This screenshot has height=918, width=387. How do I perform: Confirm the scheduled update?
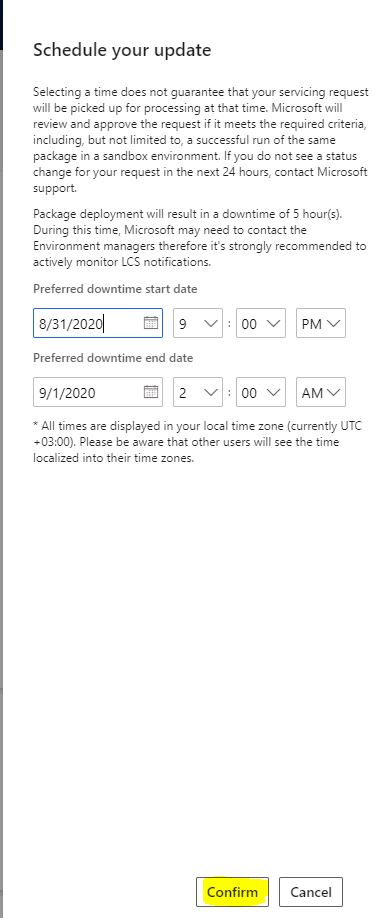point(232,892)
